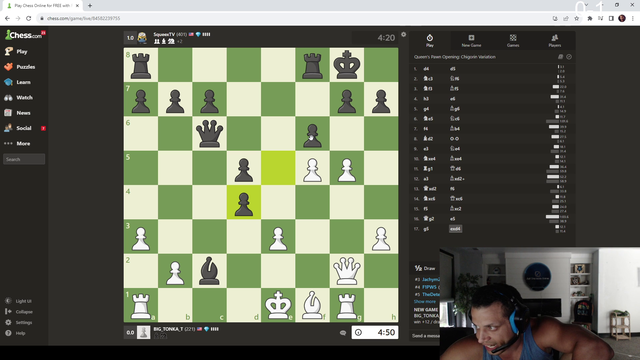The height and width of the screenshot is (360, 640).
Task: Reload the browser page
Action: (29, 18)
